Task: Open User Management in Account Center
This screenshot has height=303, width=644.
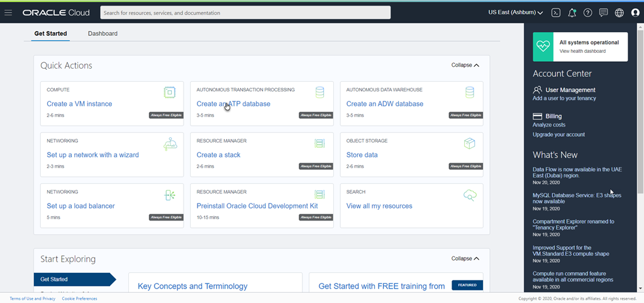Action: 570,89
